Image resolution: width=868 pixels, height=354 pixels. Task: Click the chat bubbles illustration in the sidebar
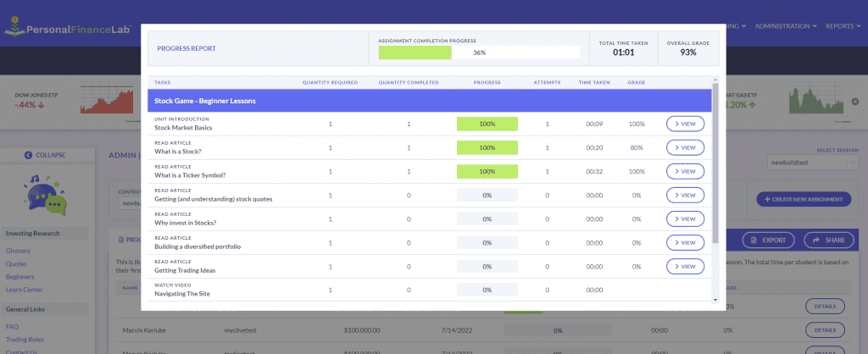point(46,196)
